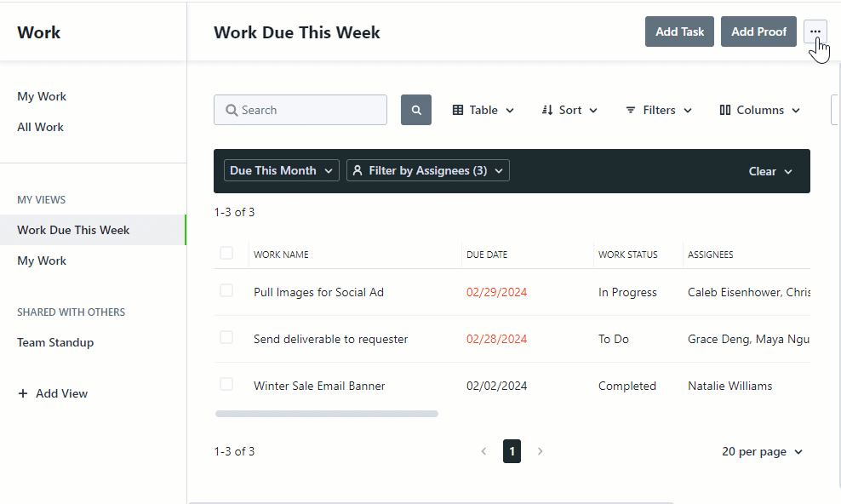Click the Work Status column header
Viewport: 841px width, 504px height.
[628, 255]
